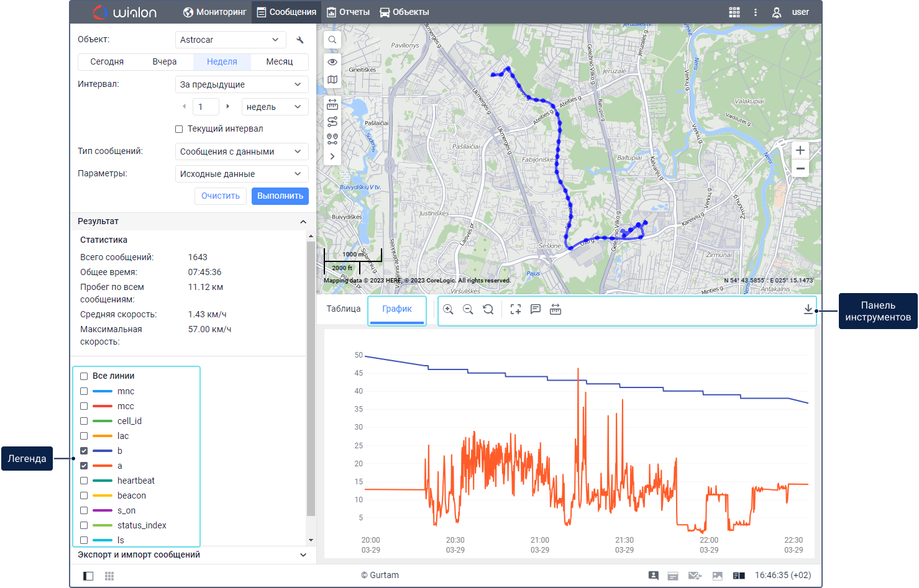Open the Отчеты menu item

point(349,12)
